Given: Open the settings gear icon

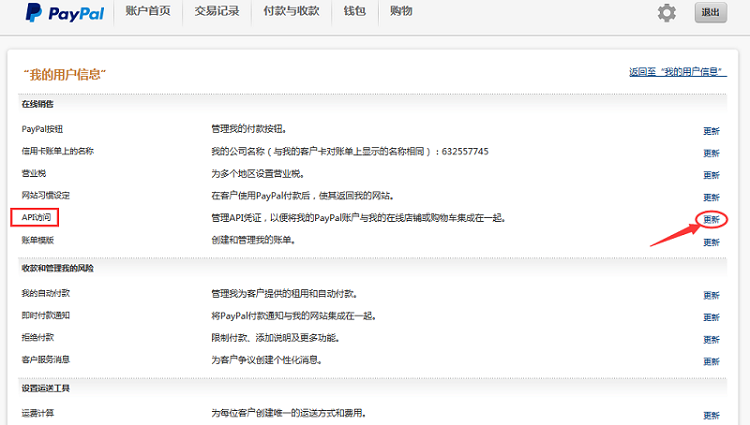Looking at the screenshot, I should pyautogui.click(x=666, y=12).
